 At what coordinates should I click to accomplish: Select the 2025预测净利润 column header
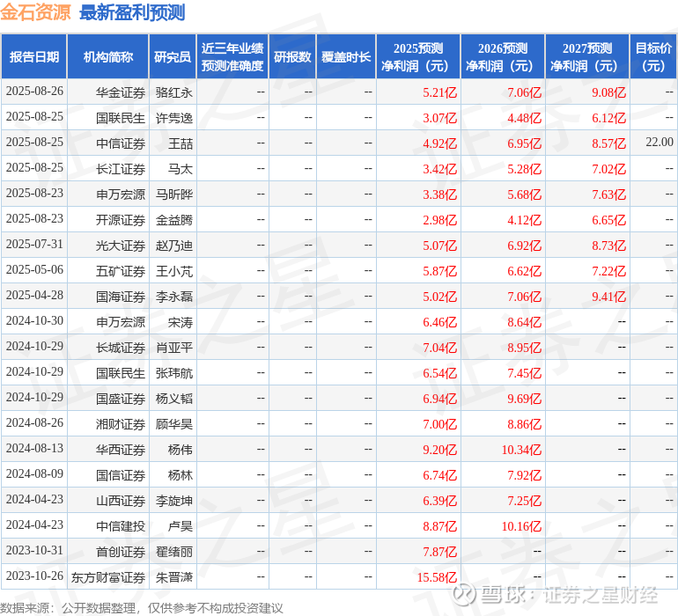pos(418,56)
